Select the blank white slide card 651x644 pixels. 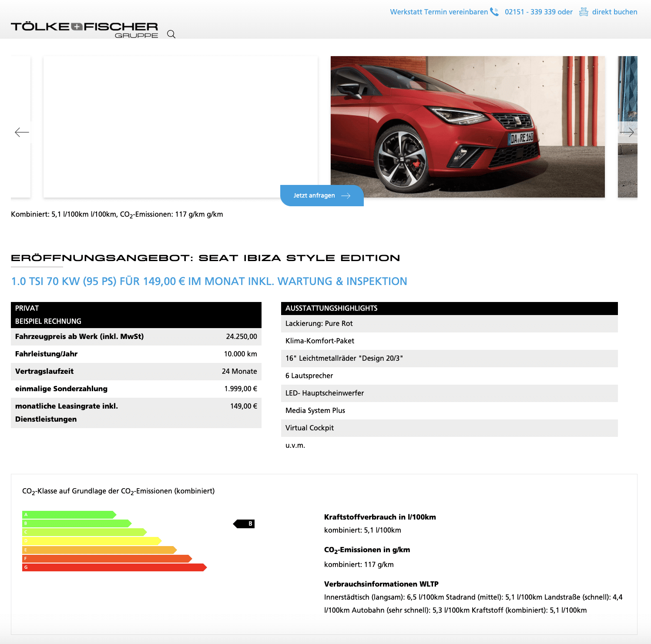[x=181, y=127]
